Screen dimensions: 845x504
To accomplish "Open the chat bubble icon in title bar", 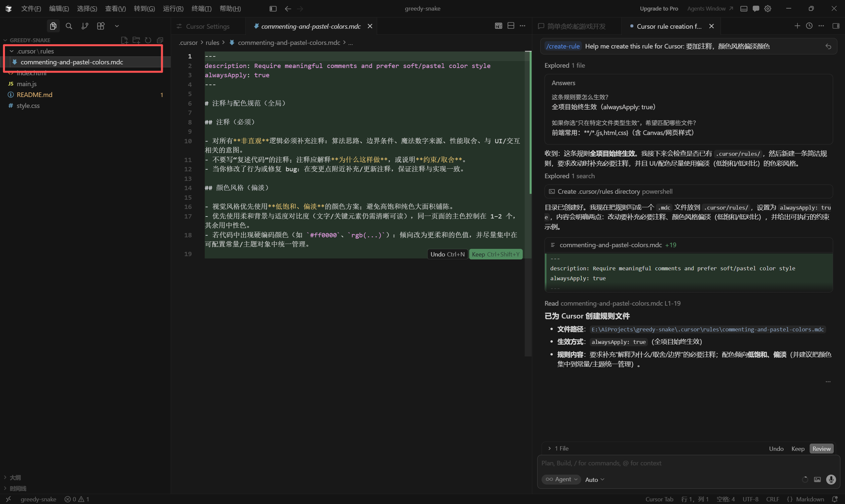I will click(756, 9).
